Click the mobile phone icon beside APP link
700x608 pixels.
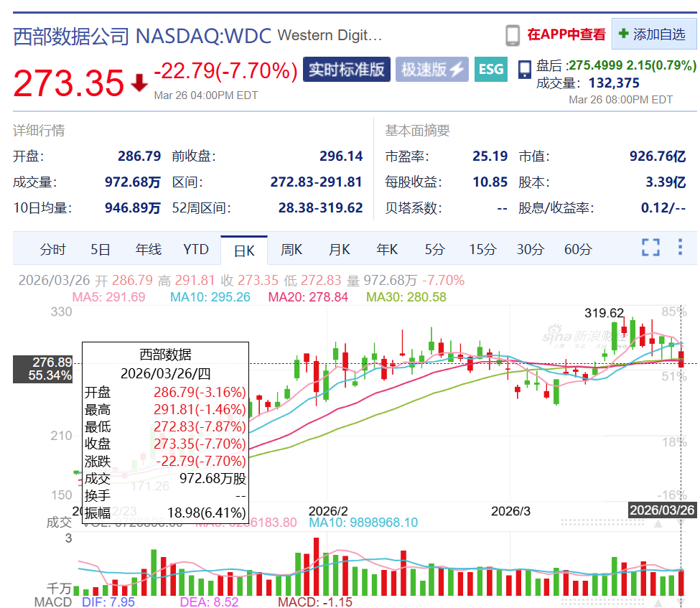513,35
